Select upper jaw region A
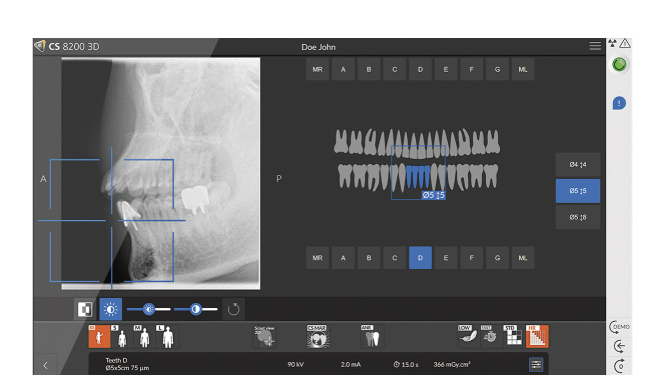This screenshot has width=654, height=390. [x=343, y=69]
